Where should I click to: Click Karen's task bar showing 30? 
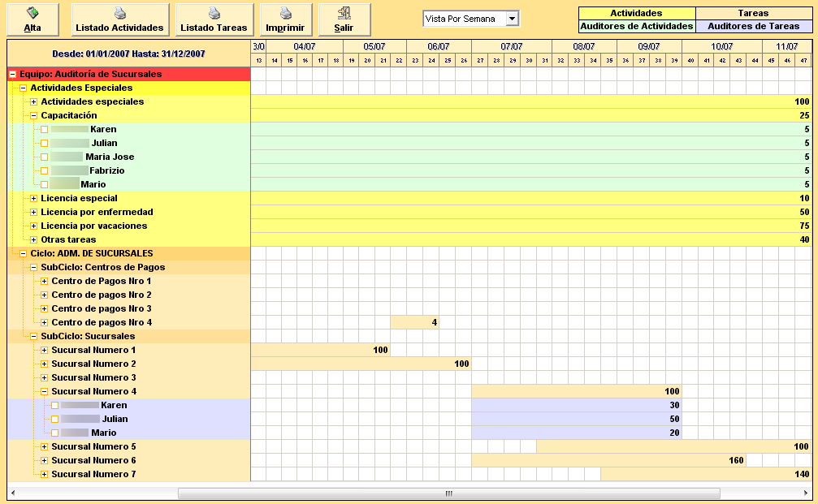pyautogui.click(x=577, y=405)
